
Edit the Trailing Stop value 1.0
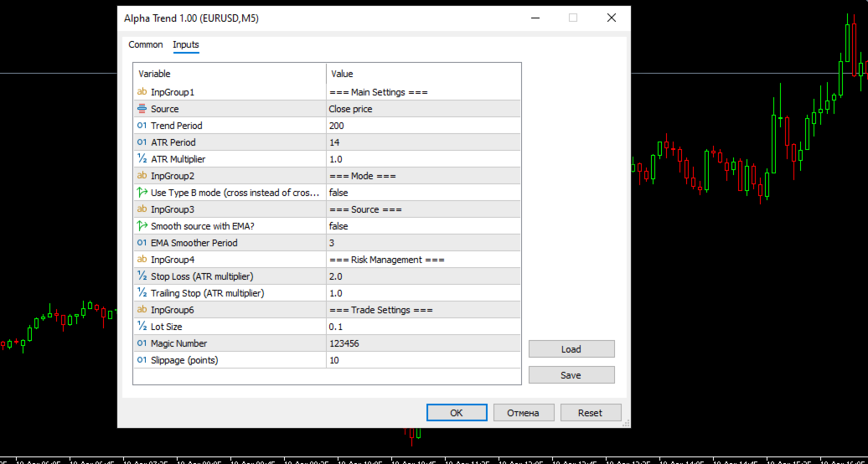[423, 293]
